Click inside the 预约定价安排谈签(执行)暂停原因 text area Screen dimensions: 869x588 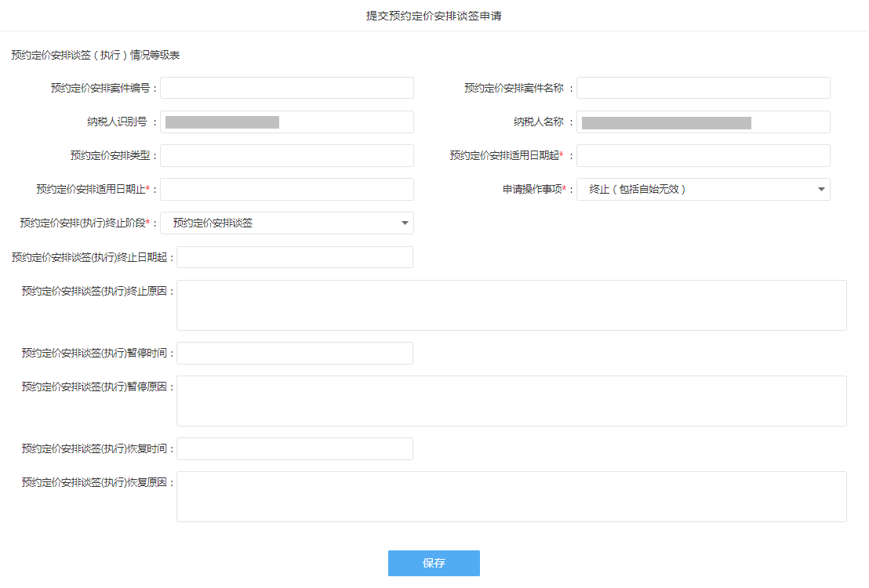[511, 401]
